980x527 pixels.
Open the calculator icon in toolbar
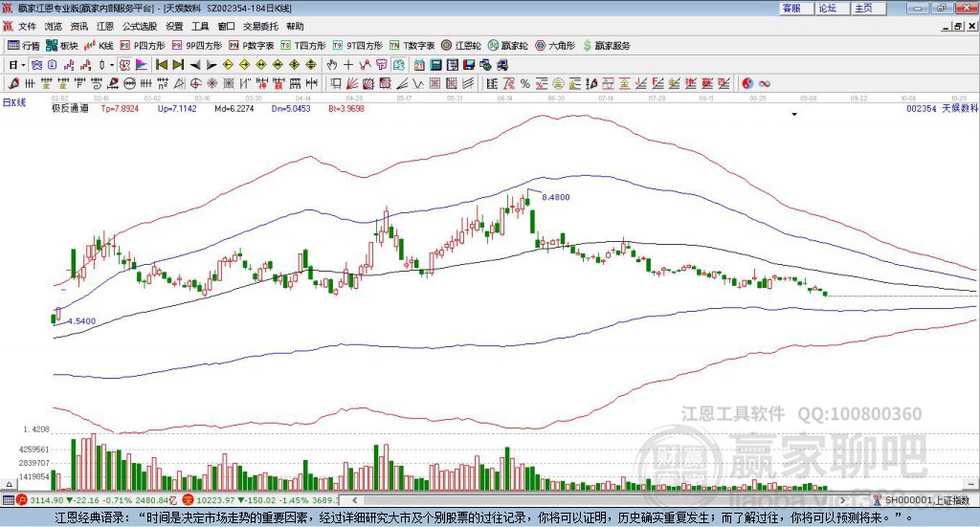point(435,65)
